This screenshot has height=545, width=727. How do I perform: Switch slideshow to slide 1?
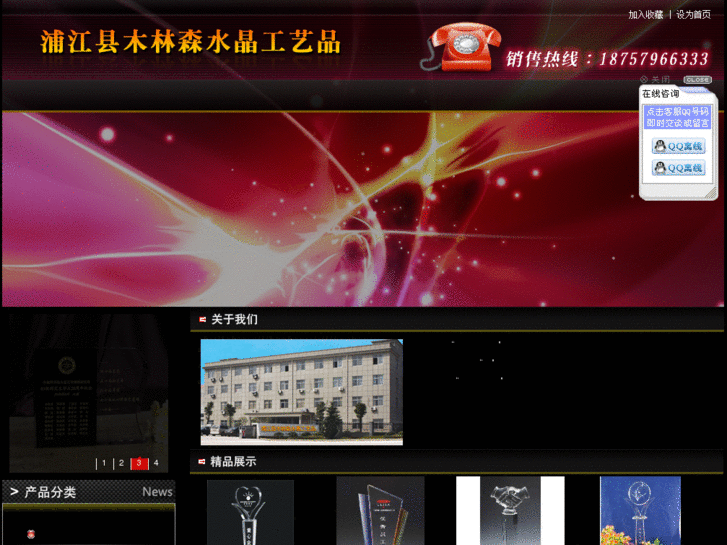[104, 463]
